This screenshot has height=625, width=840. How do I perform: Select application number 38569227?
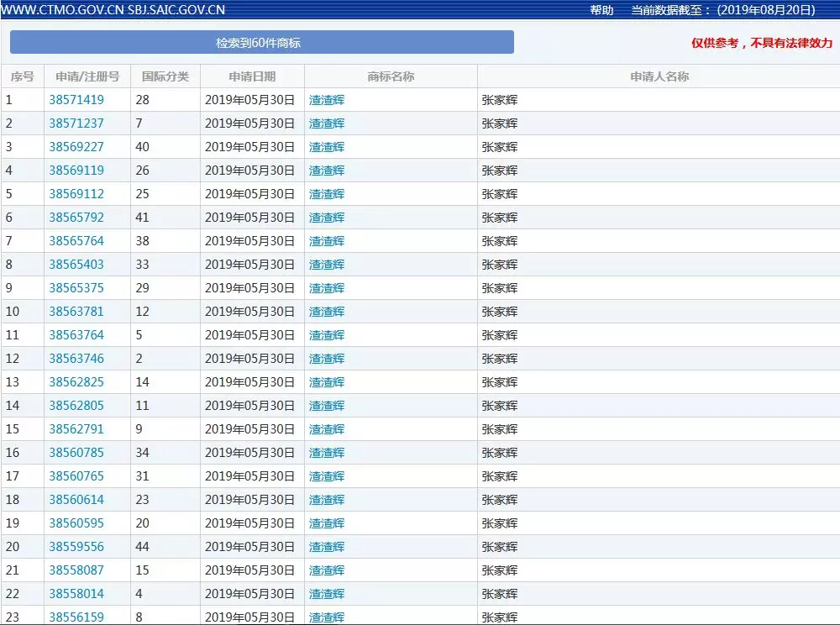[76, 147]
